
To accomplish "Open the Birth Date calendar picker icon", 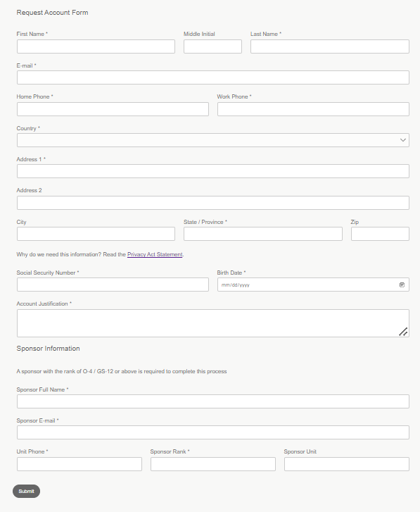I will tap(402, 285).
